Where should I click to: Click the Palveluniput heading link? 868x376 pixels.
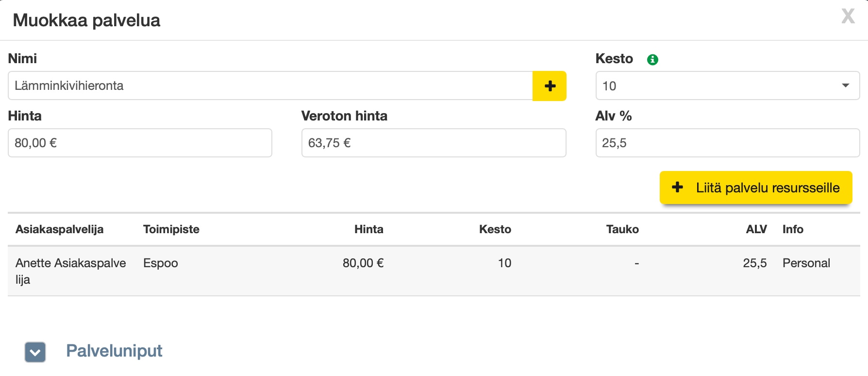click(114, 351)
